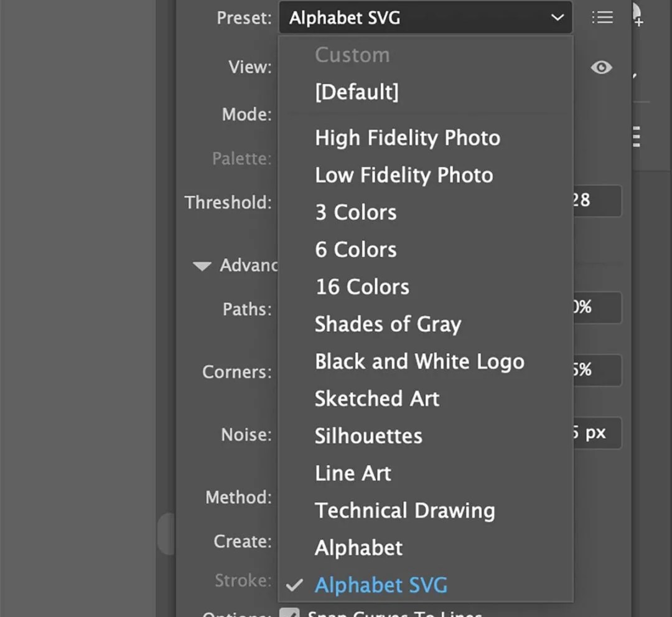The height and width of the screenshot is (617, 672).
Task: Pick the Sketched Art preset
Action: pyautogui.click(x=377, y=398)
